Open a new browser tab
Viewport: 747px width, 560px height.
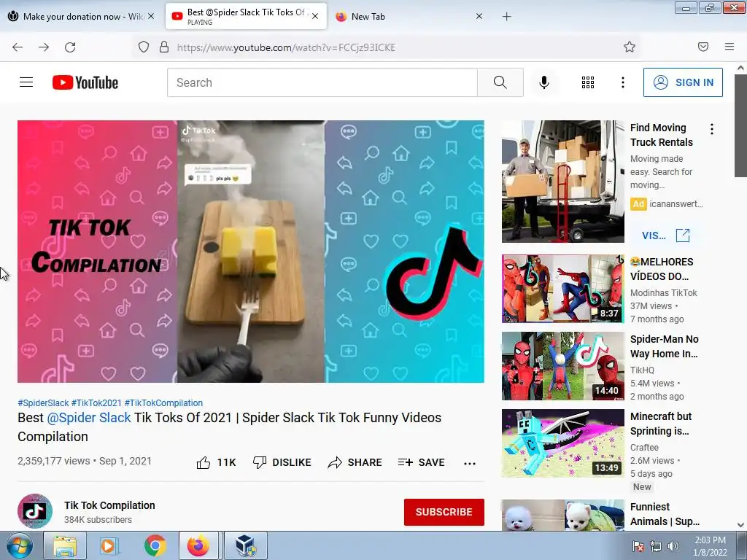(x=506, y=17)
